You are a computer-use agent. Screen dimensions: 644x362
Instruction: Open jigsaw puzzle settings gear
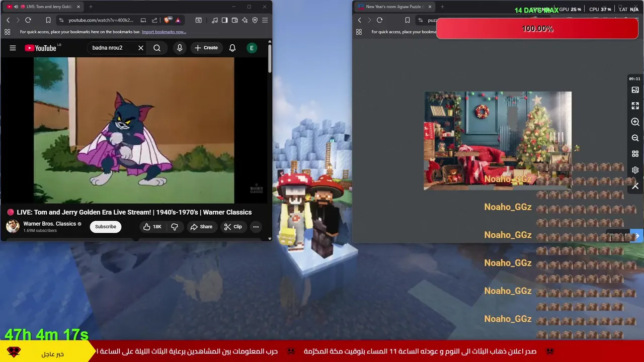pos(635,170)
